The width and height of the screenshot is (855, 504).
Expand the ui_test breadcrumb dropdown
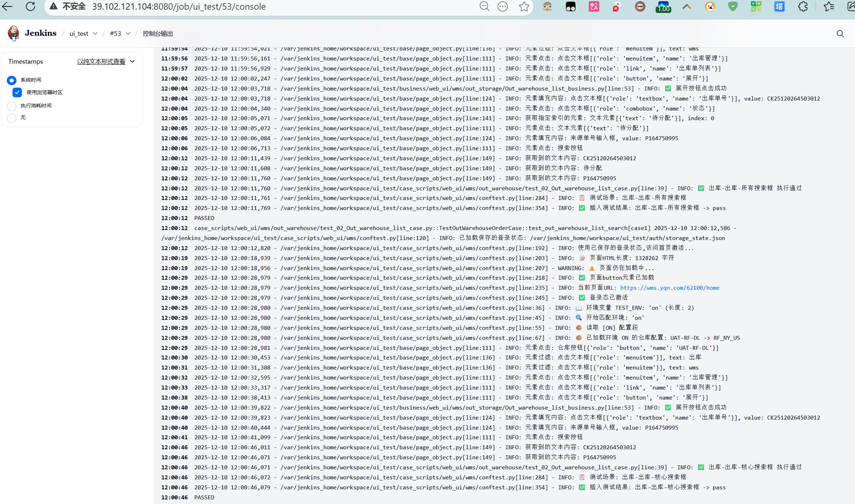(95, 34)
